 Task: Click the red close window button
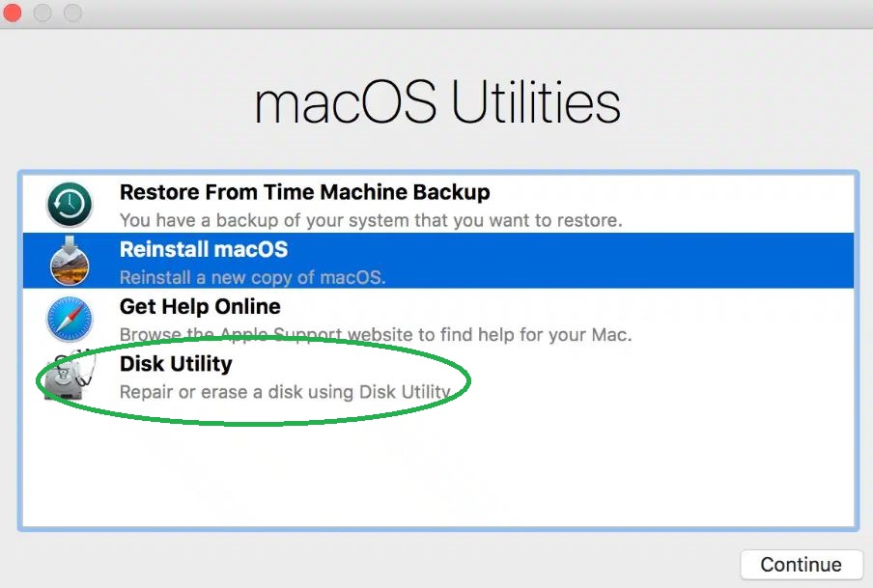click(x=12, y=14)
